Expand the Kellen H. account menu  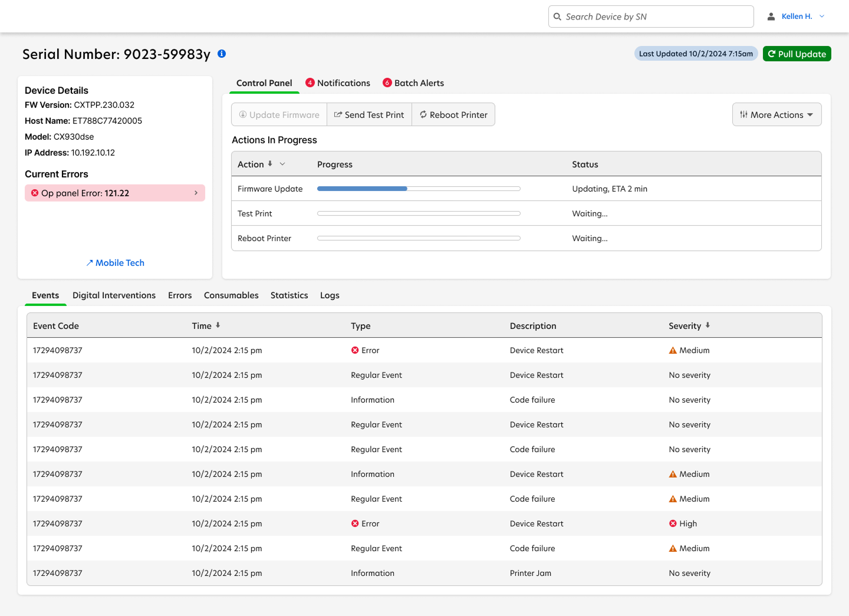coord(822,16)
